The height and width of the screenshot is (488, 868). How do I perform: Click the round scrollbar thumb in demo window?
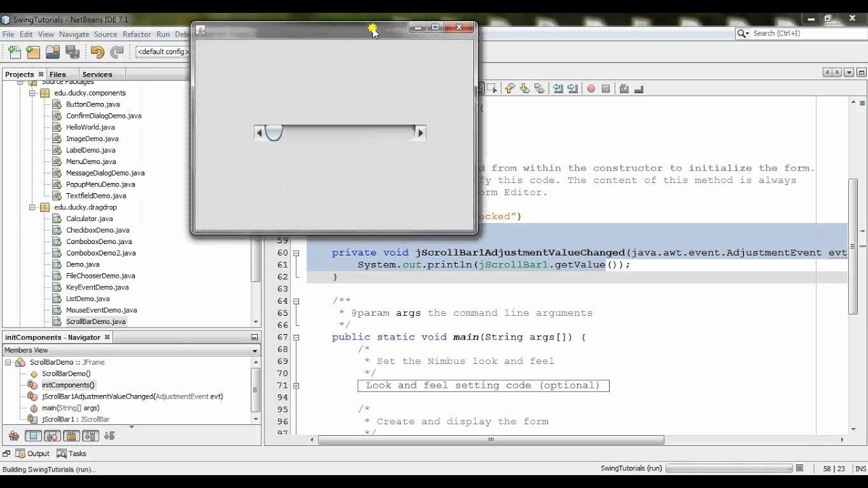coord(273,133)
